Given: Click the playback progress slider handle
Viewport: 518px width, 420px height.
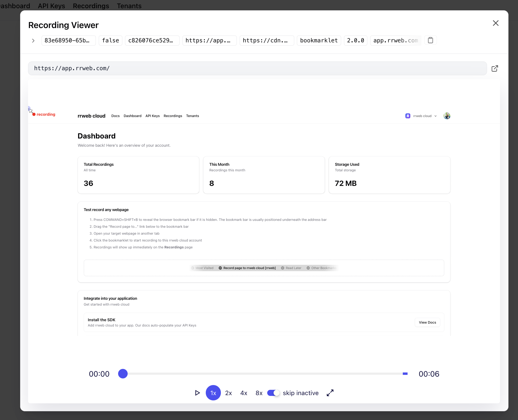Looking at the screenshot, I should tap(123, 374).
